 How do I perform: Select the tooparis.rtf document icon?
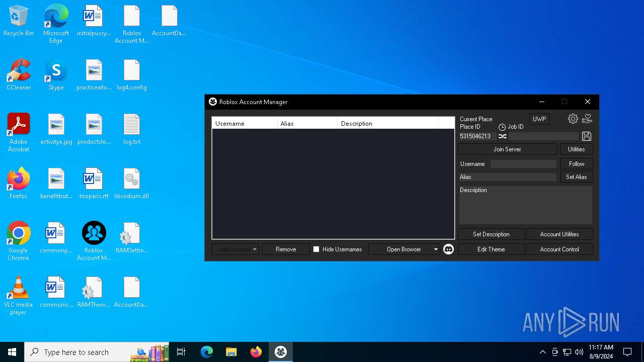pyautogui.click(x=94, y=184)
